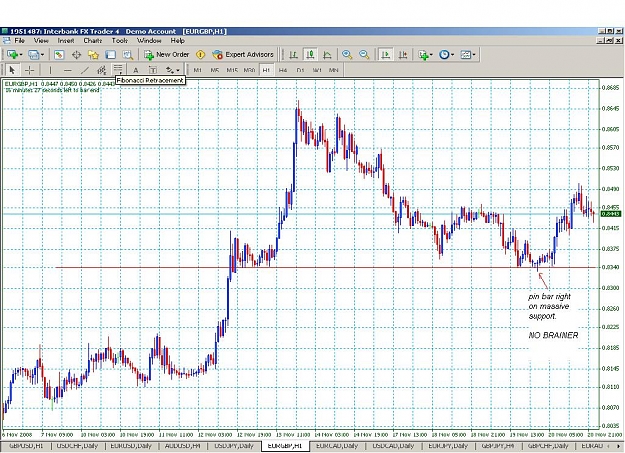625x453 pixels.
Task: Zoom in on the chart
Action: click(347, 55)
